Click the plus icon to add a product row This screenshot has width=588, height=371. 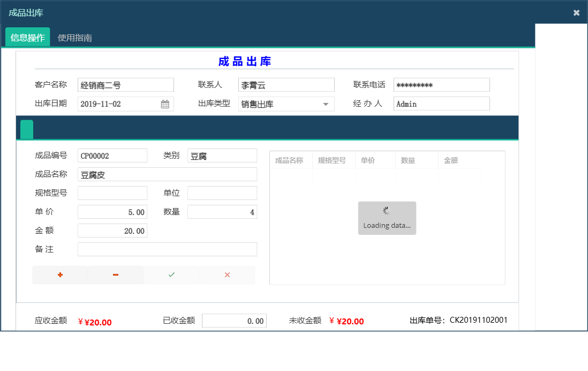tap(60, 274)
